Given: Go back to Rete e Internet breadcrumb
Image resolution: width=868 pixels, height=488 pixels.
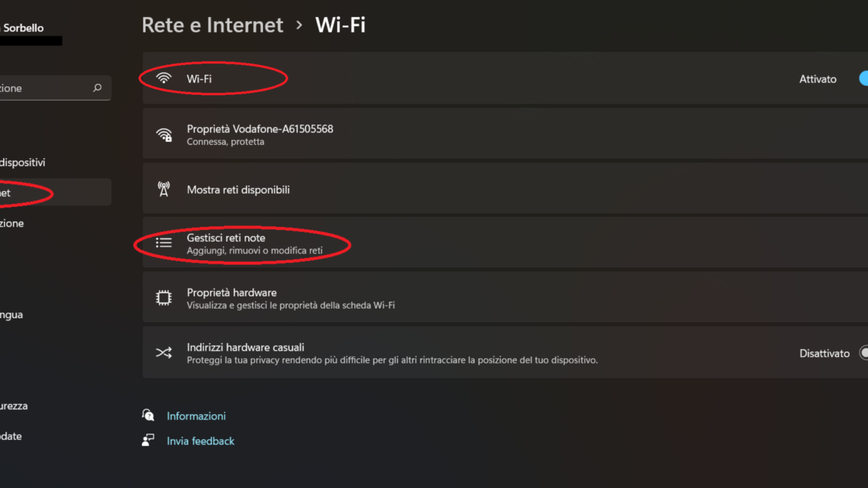Looking at the screenshot, I should pyautogui.click(x=212, y=25).
